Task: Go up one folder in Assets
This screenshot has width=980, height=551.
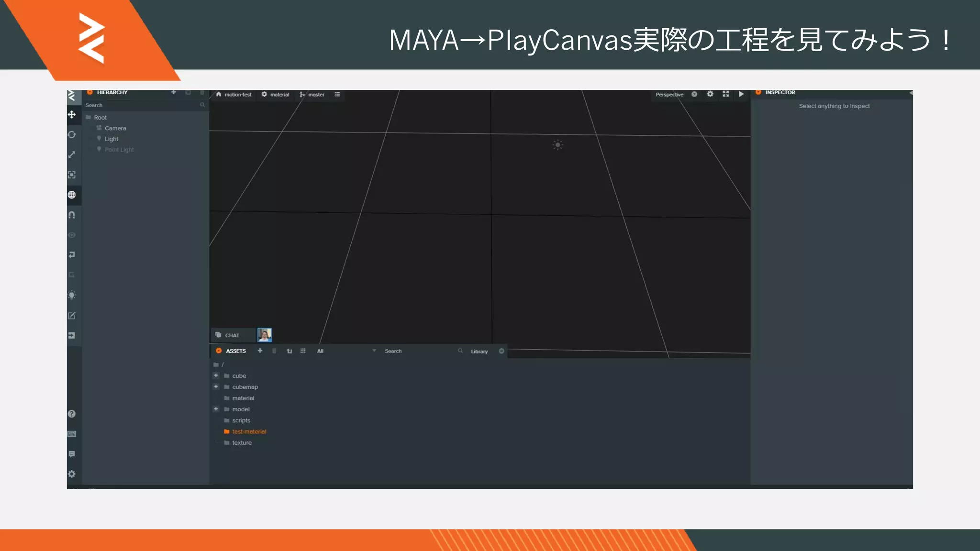Action: [x=289, y=351]
